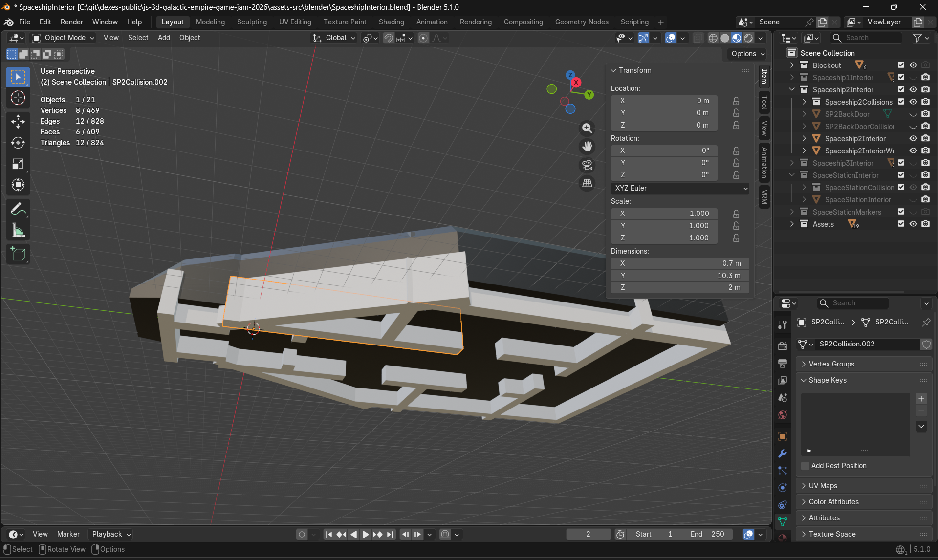Open the Render menu
This screenshot has width=938, height=560.
coord(71,22)
